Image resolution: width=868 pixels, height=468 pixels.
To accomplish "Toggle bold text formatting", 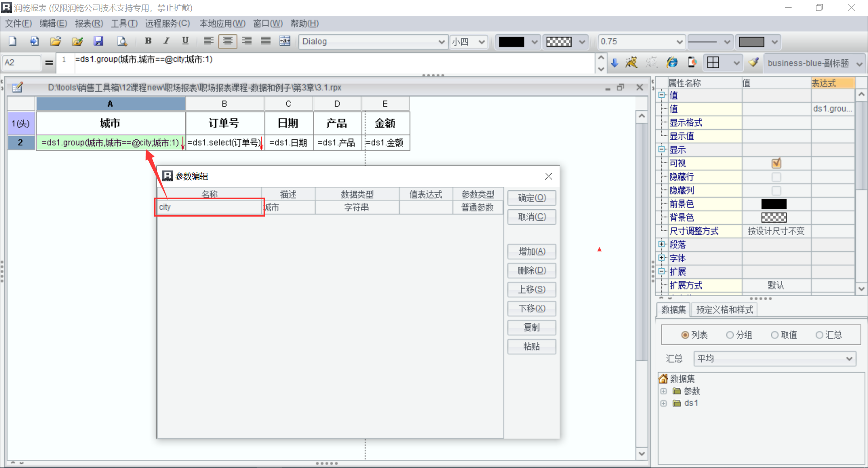I will pyautogui.click(x=148, y=41).
